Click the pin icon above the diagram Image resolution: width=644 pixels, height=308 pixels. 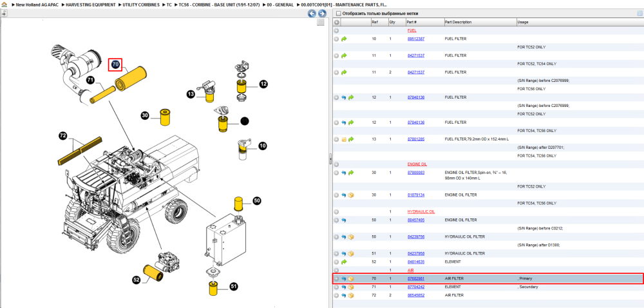[4, 13]
